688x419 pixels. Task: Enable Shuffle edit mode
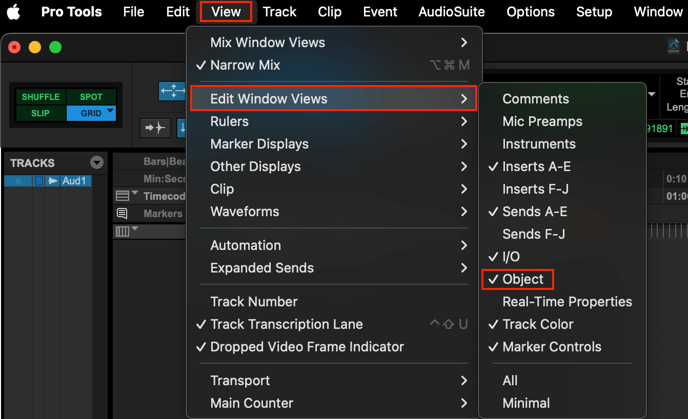pos(40,97)
